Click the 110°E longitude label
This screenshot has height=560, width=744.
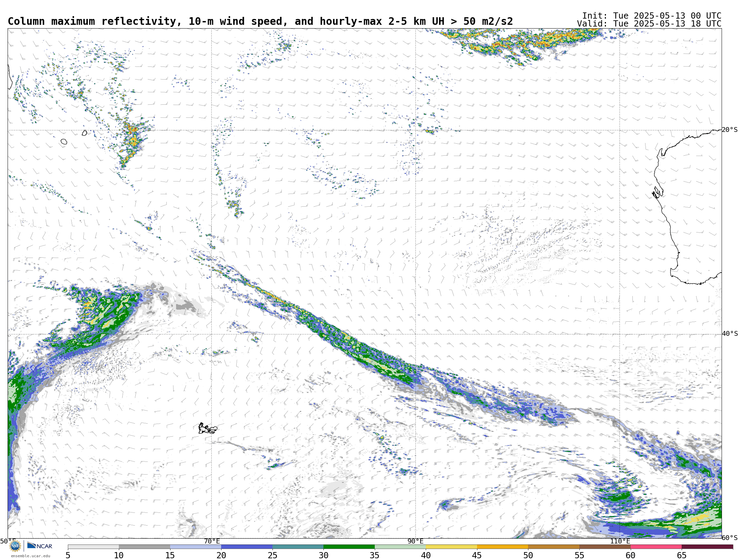coord(620,541)
